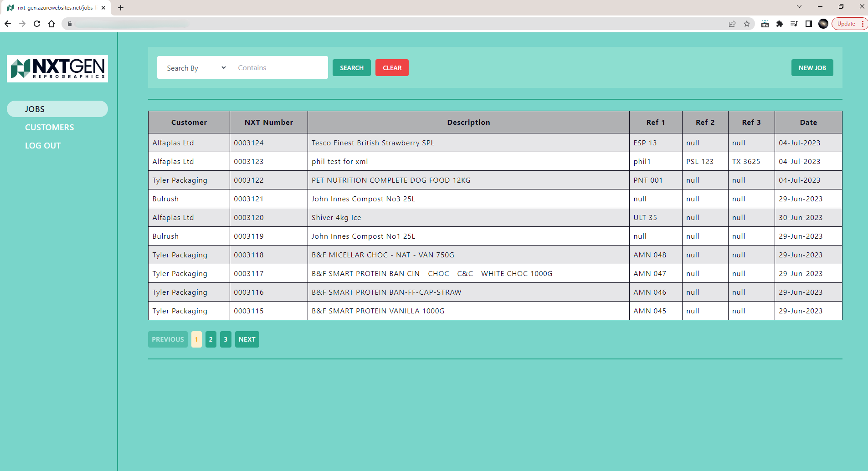868x471 pixels.
Task: Click the NXTGEN Reprographics logo
Action: pos(57,69)
